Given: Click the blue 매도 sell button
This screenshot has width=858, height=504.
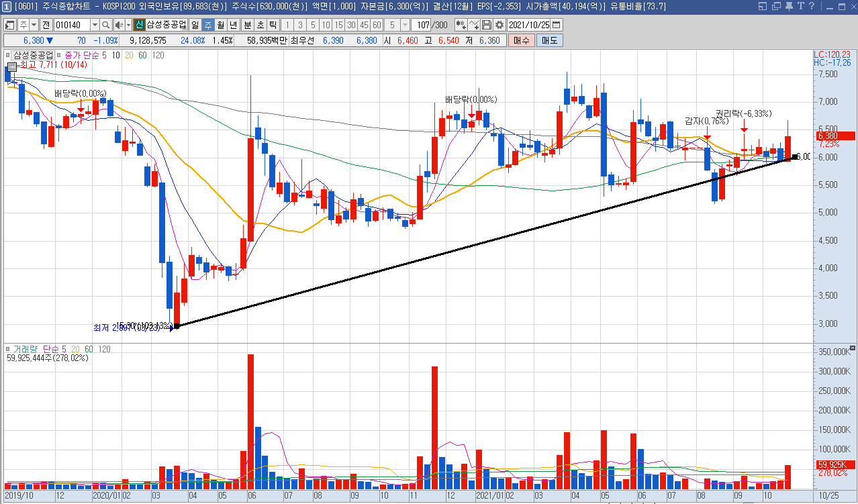Looking at the screenshot, I should (549, 40).
